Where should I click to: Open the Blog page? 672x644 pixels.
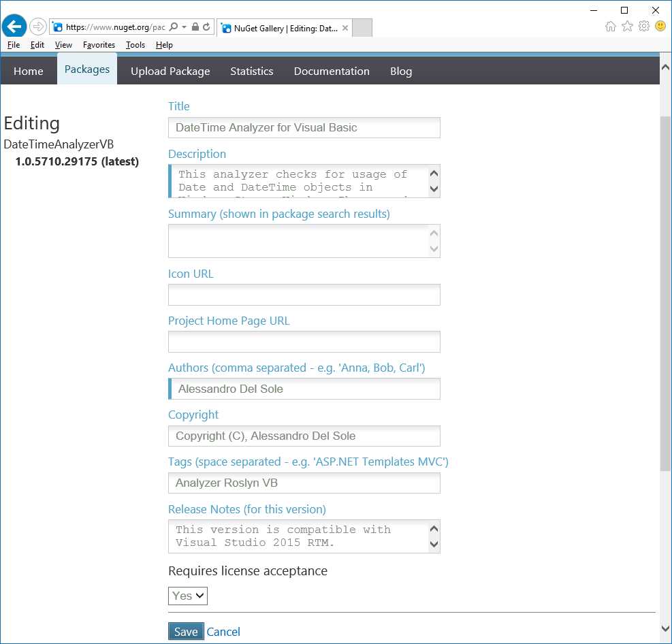[x=401, y=71]
